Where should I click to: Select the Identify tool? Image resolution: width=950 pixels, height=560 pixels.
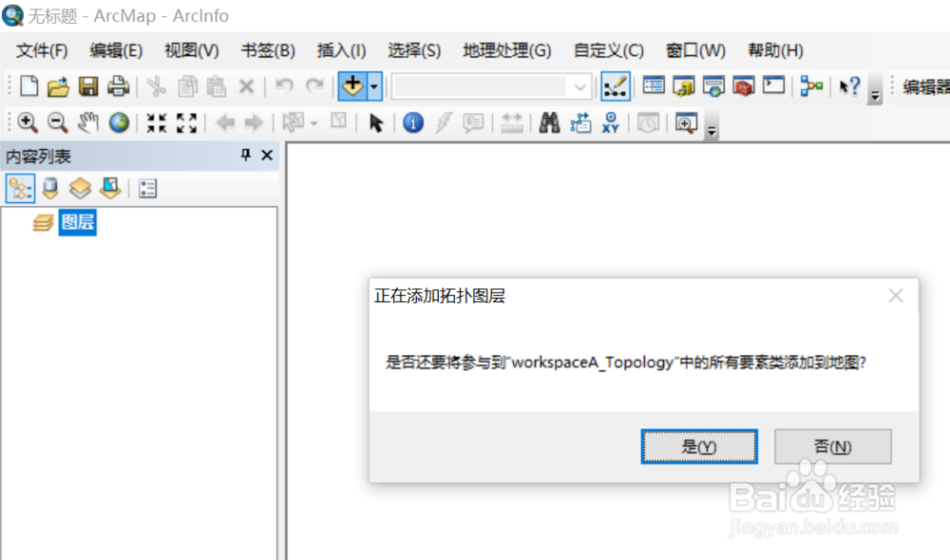[413, 122]
